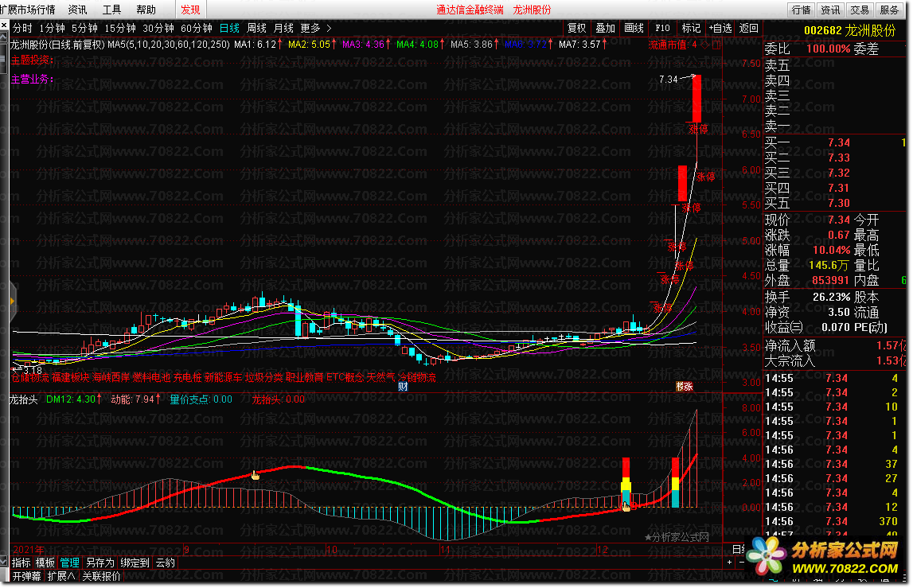Click the 龙抬头 indicator name
The image size is (913, 588).
[23, 399]
